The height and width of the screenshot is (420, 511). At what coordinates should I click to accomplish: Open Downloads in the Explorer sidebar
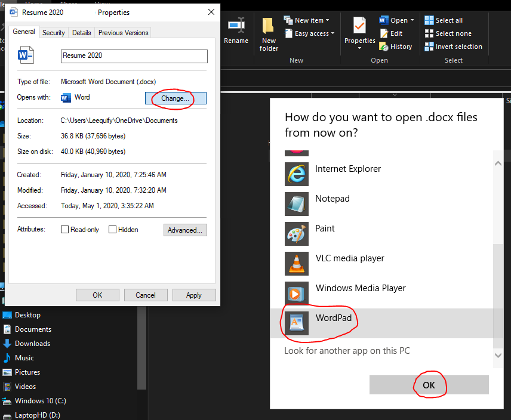point(26,344)
